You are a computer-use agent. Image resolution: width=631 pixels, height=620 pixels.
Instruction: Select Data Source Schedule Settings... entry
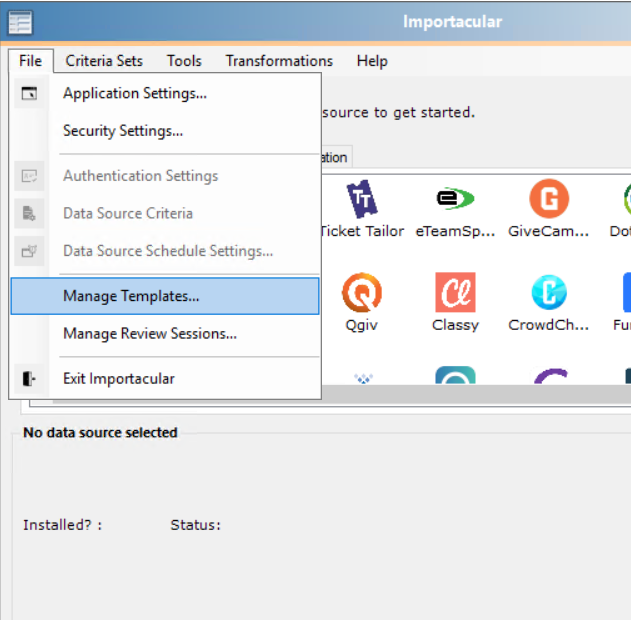(165, 251)
